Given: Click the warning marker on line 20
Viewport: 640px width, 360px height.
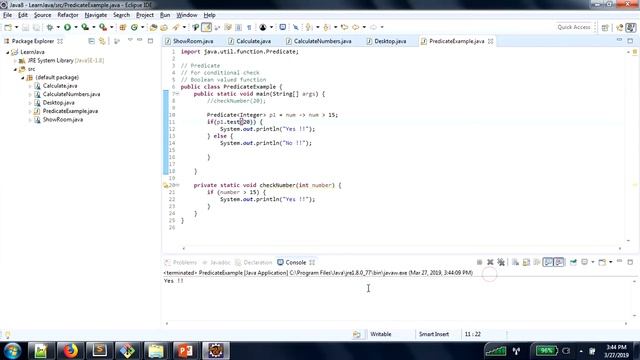Looking at the screenshot, I should [x=166, y=185].
